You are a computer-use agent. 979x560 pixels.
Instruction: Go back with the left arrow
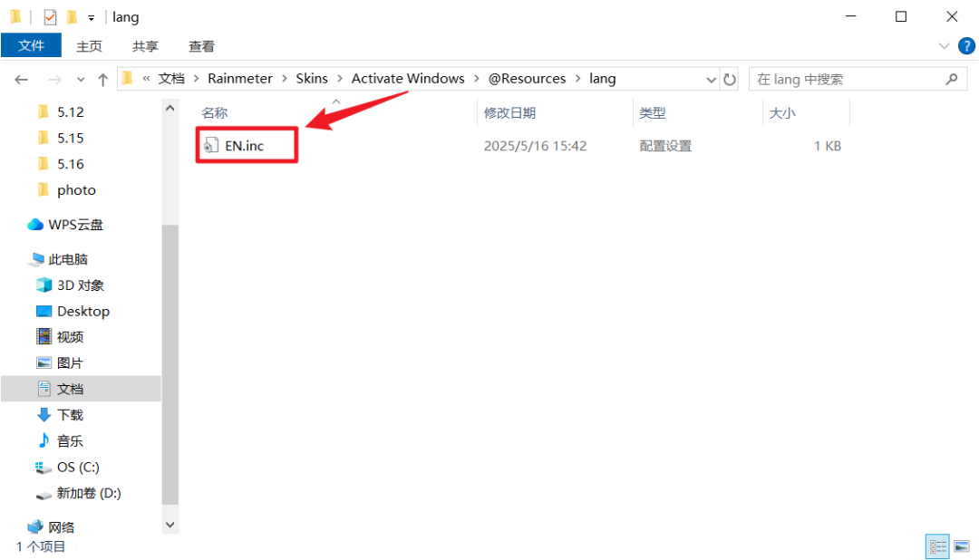click(x=22, y=79)
